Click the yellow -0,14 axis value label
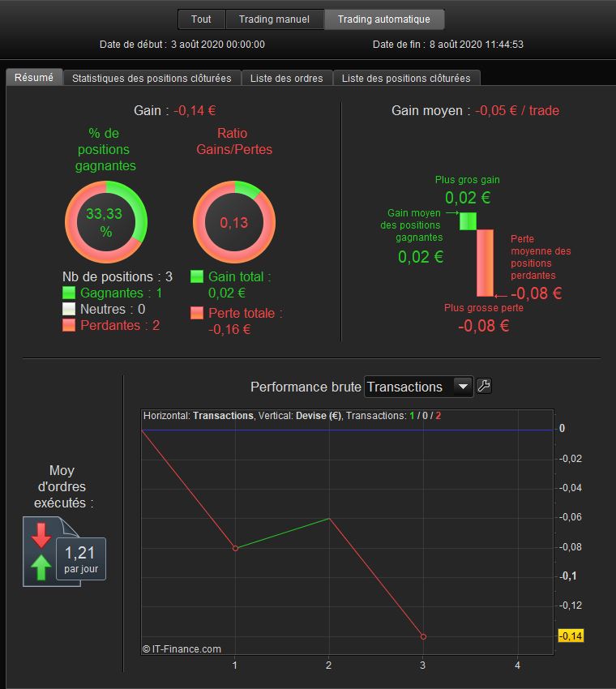The width and height of the screenshot is (616, 689). [x=571, y=636]
